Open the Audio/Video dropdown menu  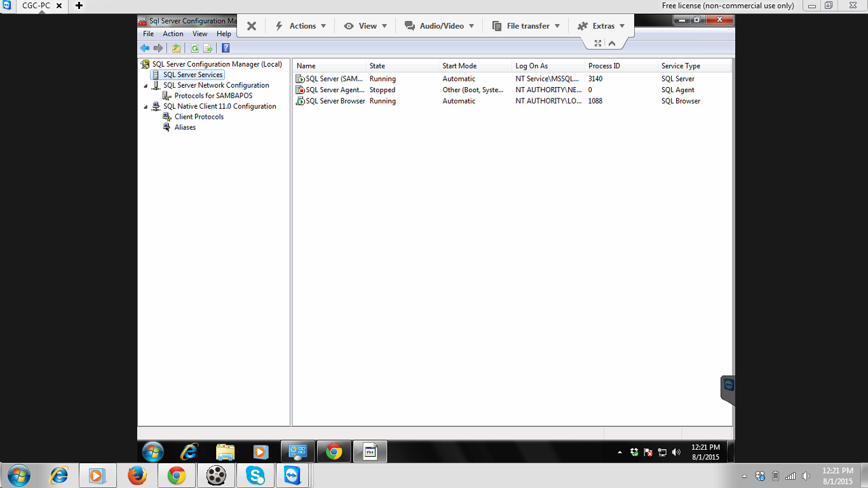pos(440,26)
